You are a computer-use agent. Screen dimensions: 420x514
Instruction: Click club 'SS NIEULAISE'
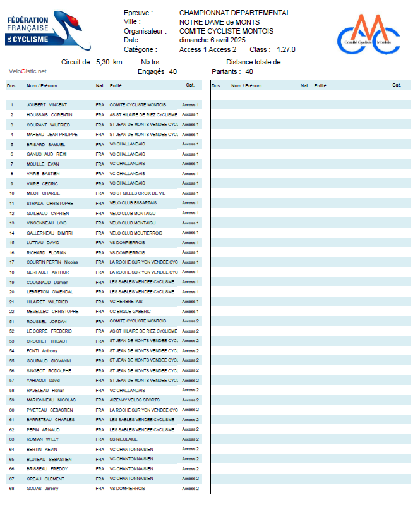(x=123, y=439)
